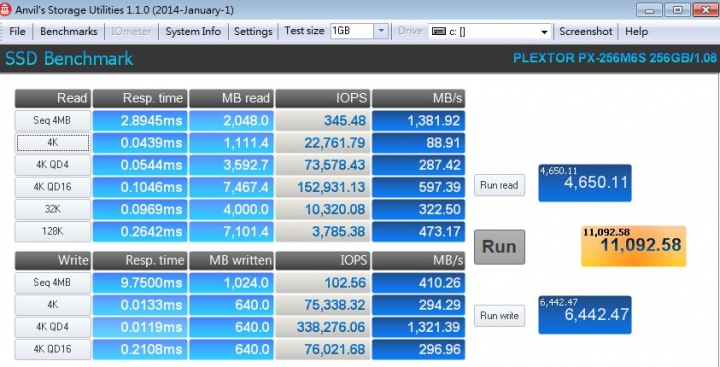Close the Anvil's Storage Utilities window
This screenshot has width=720, height=367.
pos(706,10)
